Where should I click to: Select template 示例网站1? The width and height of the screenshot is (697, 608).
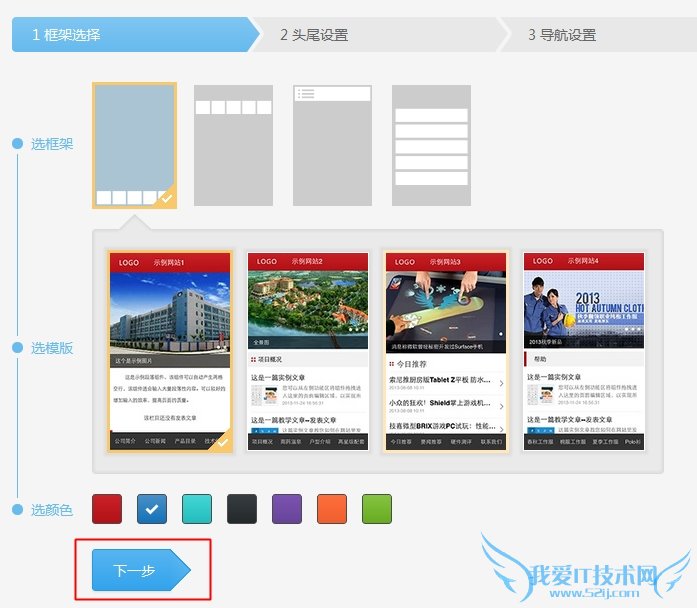point(170,352)
